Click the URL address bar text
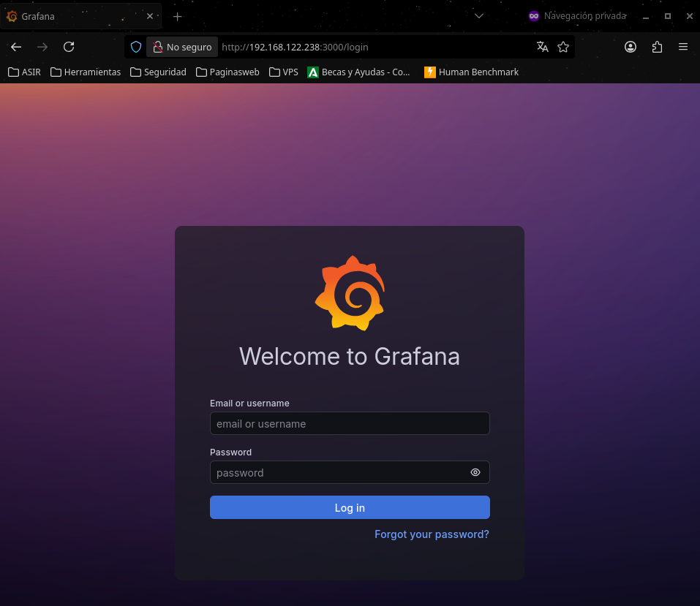The width and height of the screenshot is (700, 606). [295, 48]
